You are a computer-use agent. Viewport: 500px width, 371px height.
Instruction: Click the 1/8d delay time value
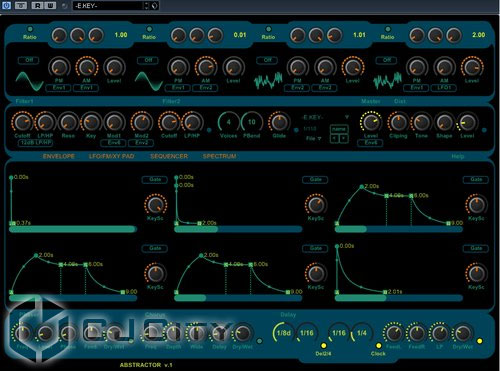pos(284,333)
